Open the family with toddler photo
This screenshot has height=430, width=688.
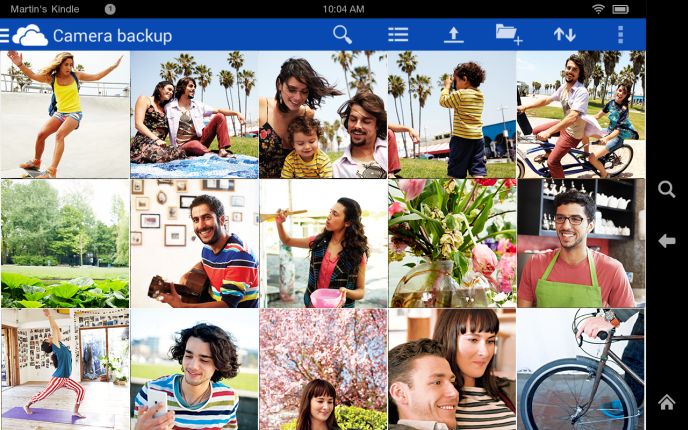(x=323, y=114)
